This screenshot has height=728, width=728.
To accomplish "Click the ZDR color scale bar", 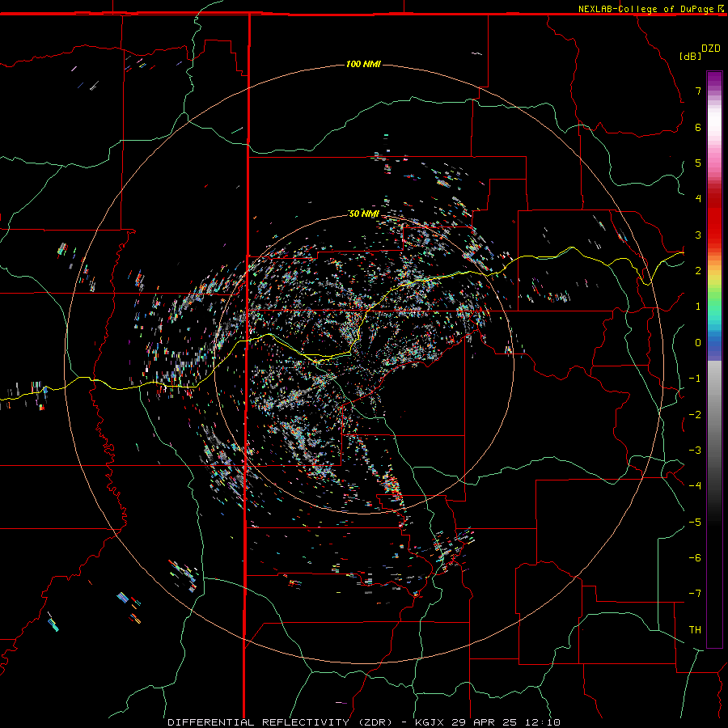I will [714, 359].
